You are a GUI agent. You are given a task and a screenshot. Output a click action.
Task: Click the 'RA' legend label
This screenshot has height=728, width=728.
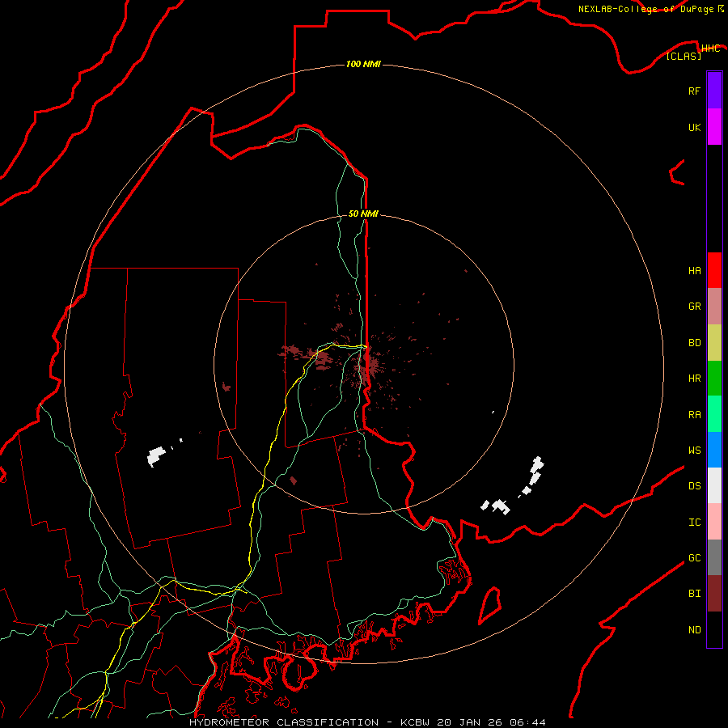pyautogui.click(x=694, y=415)
